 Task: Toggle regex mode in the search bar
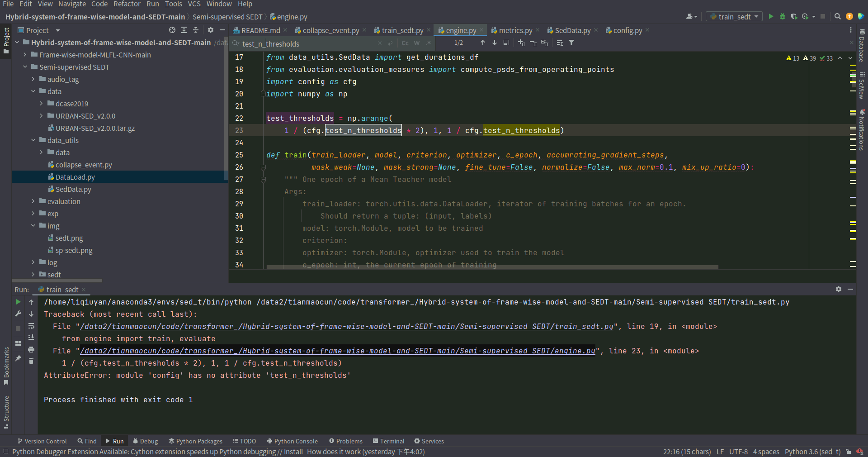pyautogui.click(x=428, y=43)
